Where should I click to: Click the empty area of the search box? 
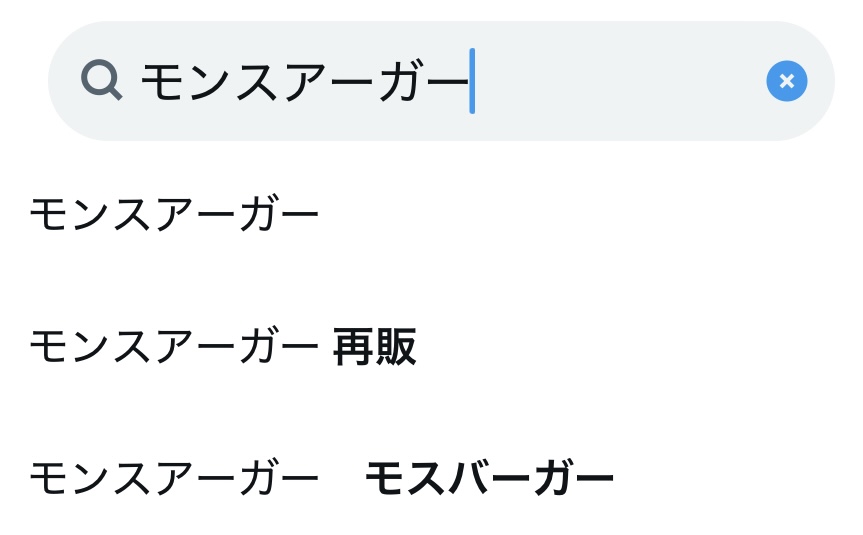tap(620, 81)
